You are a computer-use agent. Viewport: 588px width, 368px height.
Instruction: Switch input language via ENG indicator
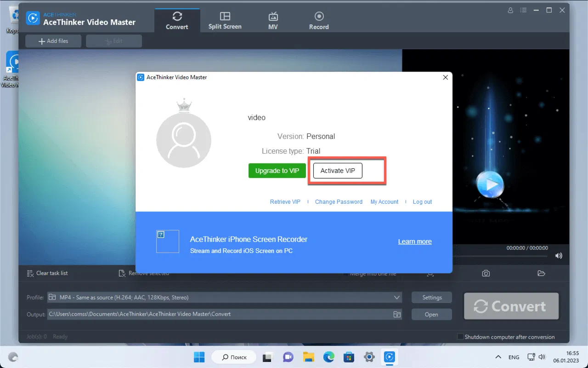[x=514, y=357]
